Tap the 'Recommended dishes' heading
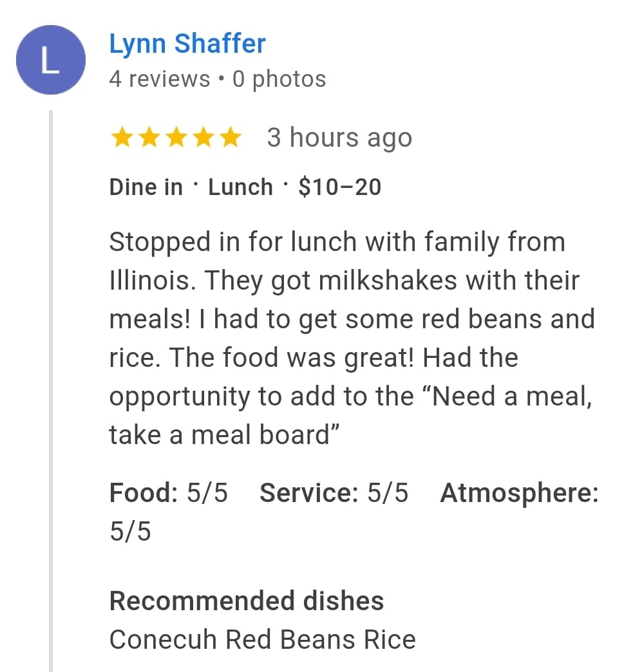The height and width of the screenshot is (672, 624). click(247, 601)
